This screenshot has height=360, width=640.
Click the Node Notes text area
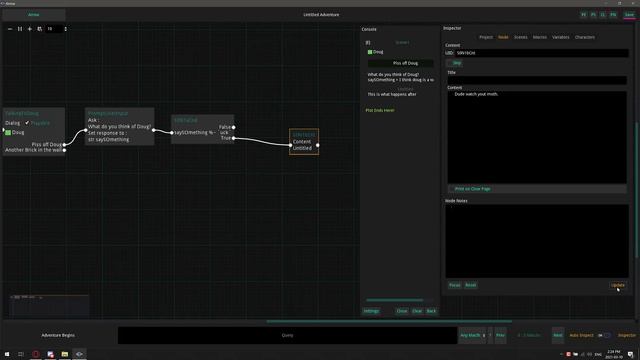537,241
